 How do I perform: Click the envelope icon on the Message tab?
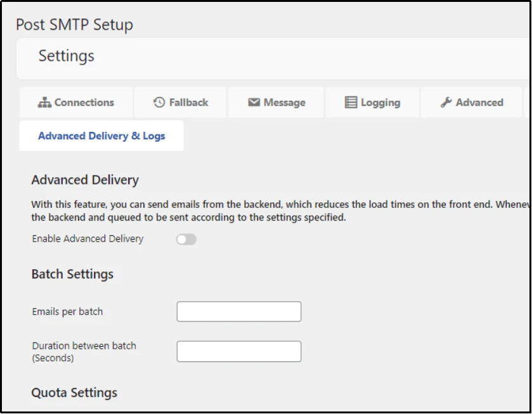254,102
